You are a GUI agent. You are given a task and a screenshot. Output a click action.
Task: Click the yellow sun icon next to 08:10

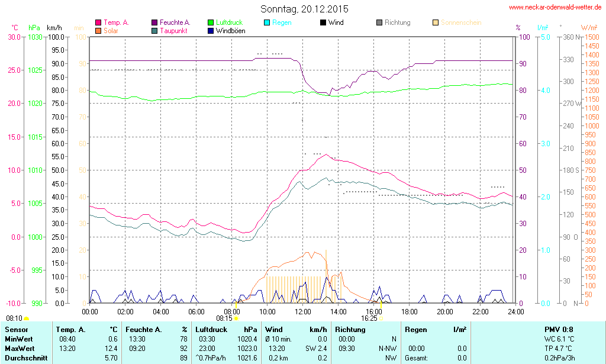click(x=26, y=319)
